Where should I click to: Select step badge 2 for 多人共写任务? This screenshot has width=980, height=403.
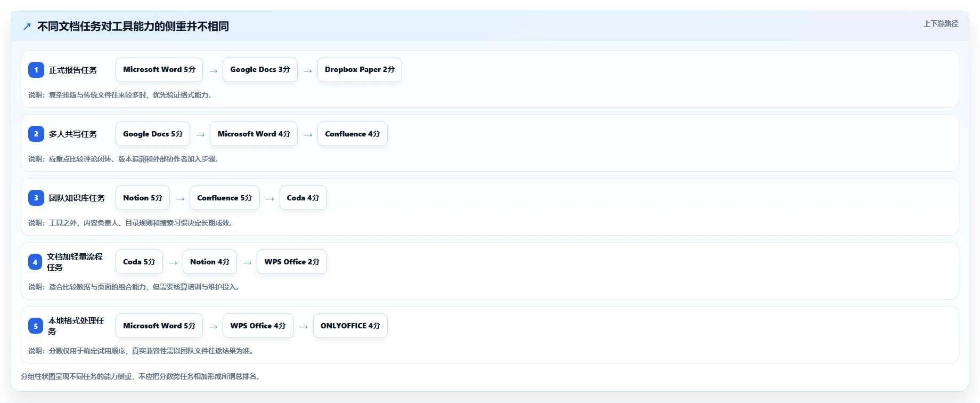[36, 134]
